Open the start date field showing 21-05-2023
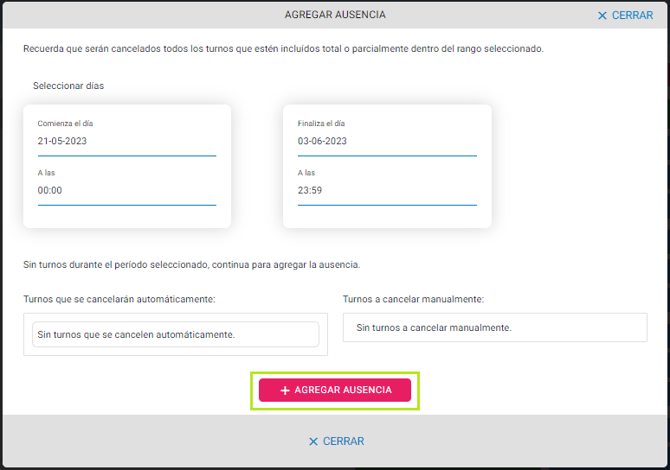 pos(126,141)
